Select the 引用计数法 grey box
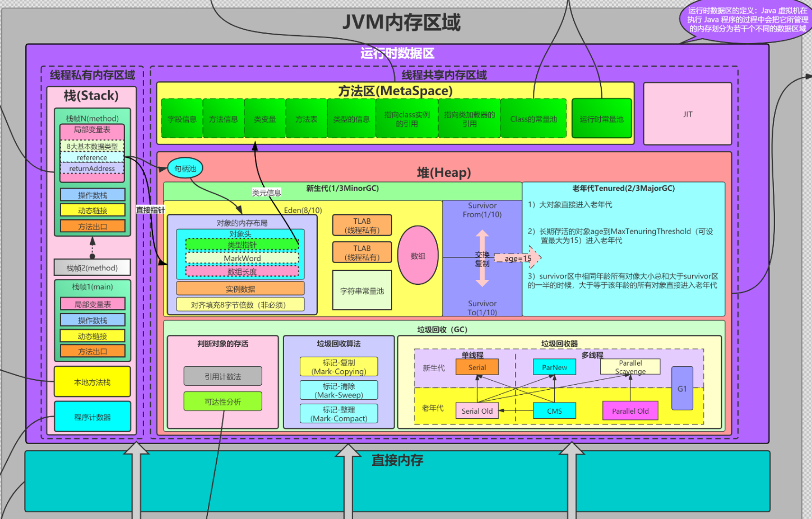812x519 pixels. [223, 376]
